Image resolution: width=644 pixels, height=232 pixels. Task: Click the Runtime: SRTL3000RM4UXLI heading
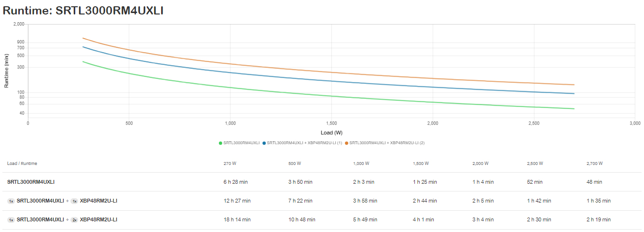click(x=83, y=11)
